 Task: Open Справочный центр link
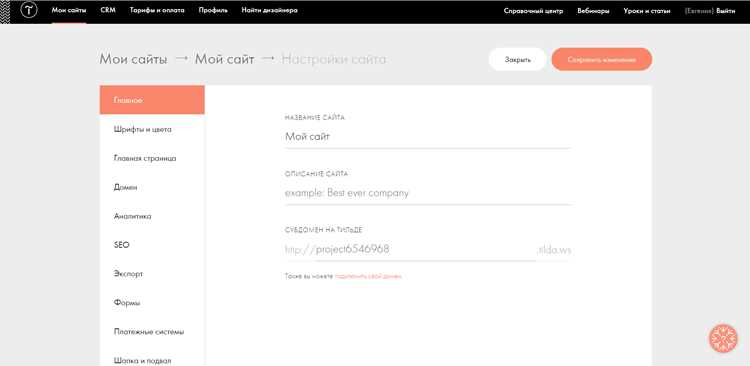[533, 11]
